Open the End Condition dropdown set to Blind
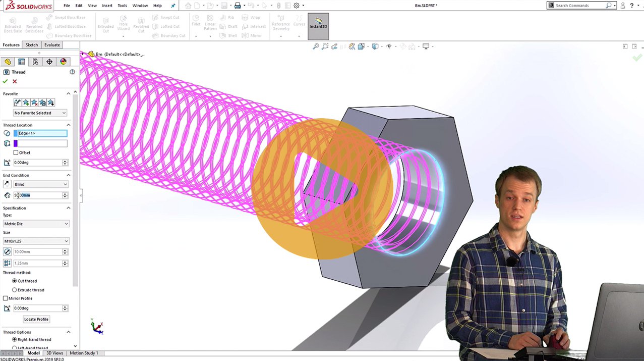 click(x=40, y=184)
